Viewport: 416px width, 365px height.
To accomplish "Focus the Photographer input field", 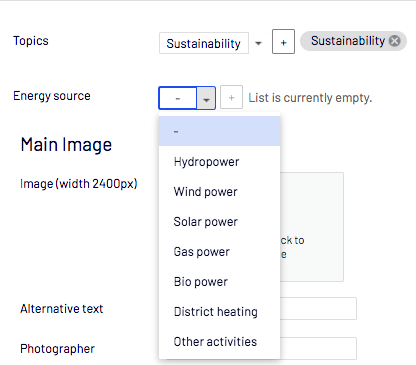I will pyautogui.click(x=318, y=348).
